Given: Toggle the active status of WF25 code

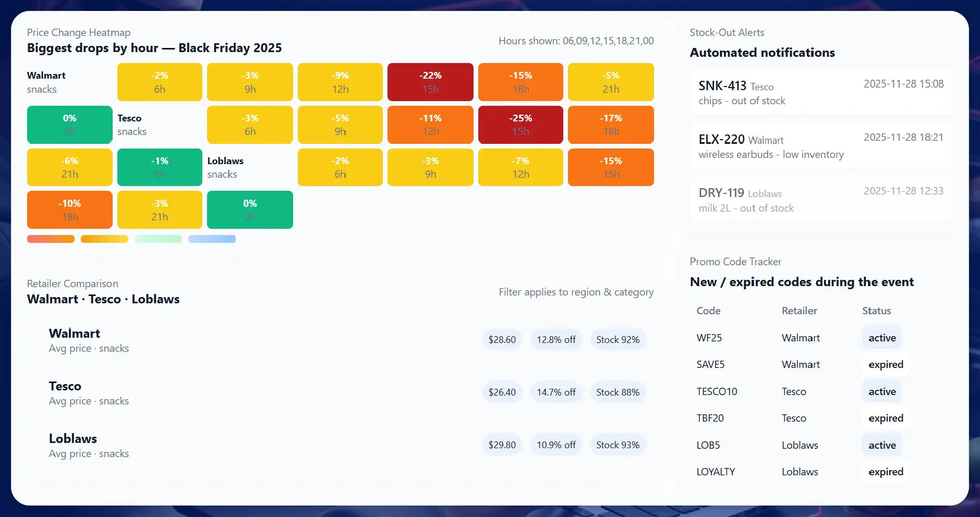Looking at the screenshot, I should pyautogui.click(x=881, y=338).
